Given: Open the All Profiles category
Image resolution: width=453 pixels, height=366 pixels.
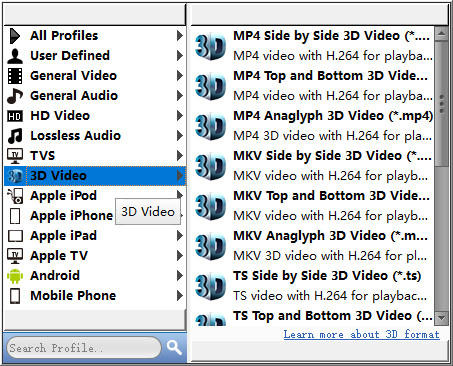Looking at the screenshot, I should tap(95, 36).
